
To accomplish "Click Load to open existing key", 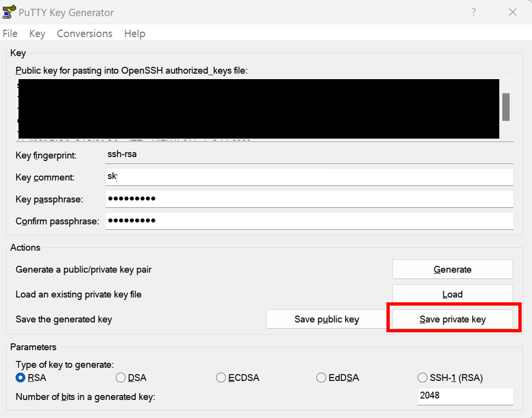I will (452, 294).
